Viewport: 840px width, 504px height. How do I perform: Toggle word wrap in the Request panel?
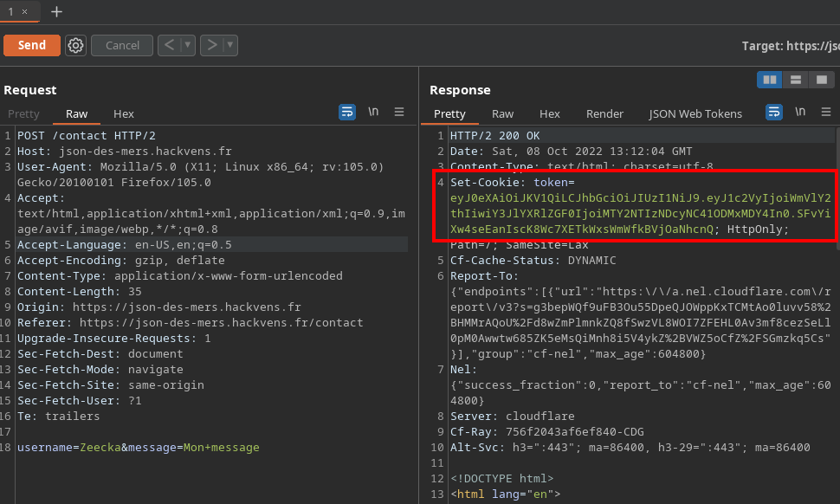point(347,112)
